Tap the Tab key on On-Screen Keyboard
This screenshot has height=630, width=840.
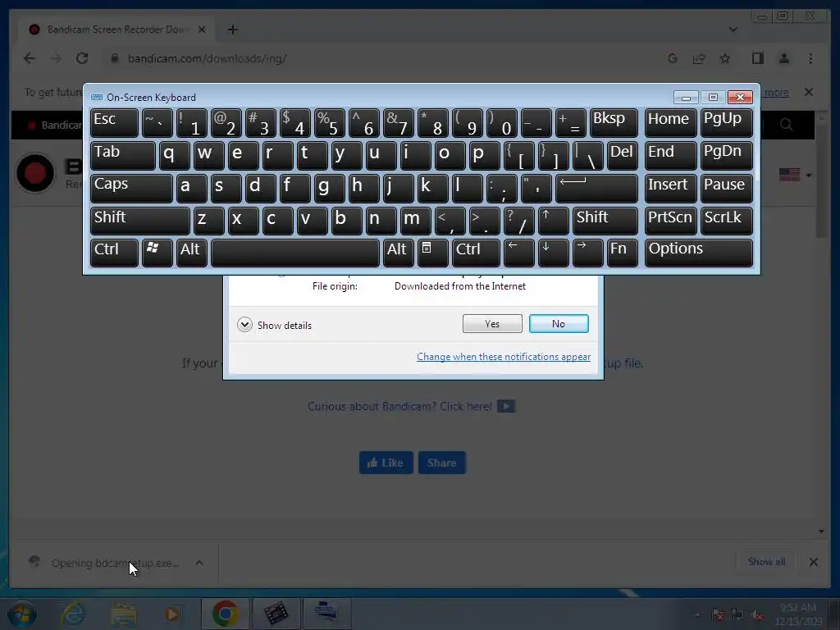click(123, 155)
